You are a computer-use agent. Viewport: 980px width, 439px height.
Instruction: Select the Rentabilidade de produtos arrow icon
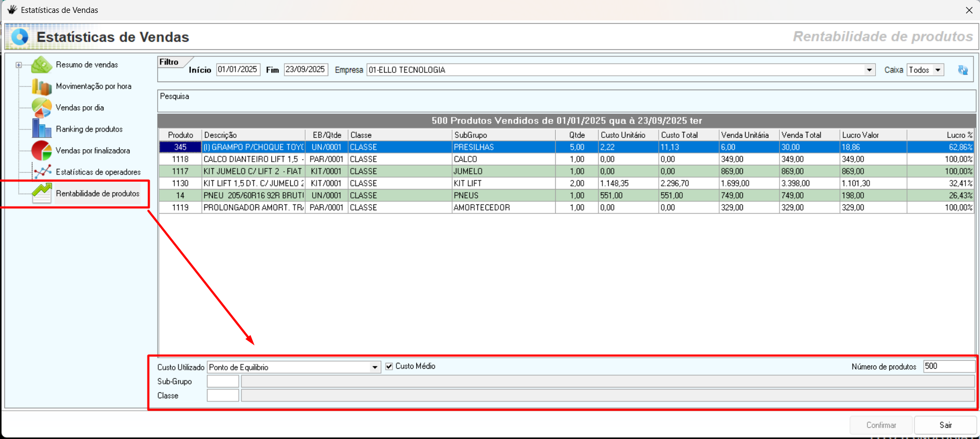point(41,193)
